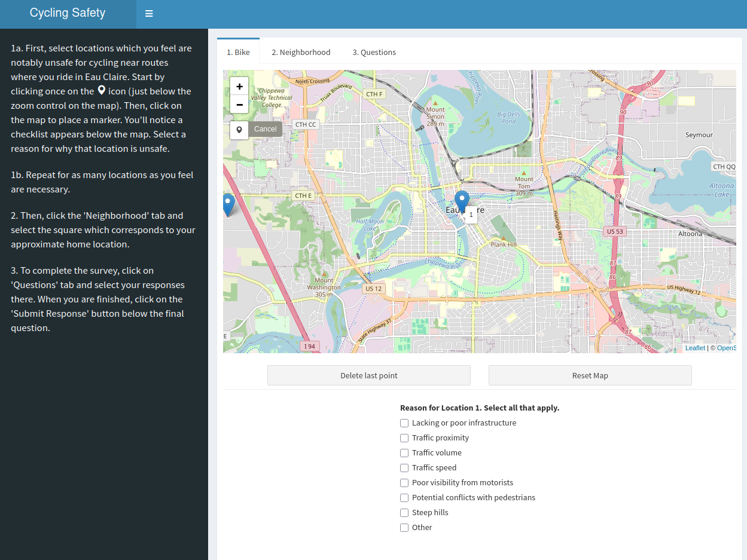Click the US 12 highway shield
Viewport: 747px width, 560px height.
point(373,289)
